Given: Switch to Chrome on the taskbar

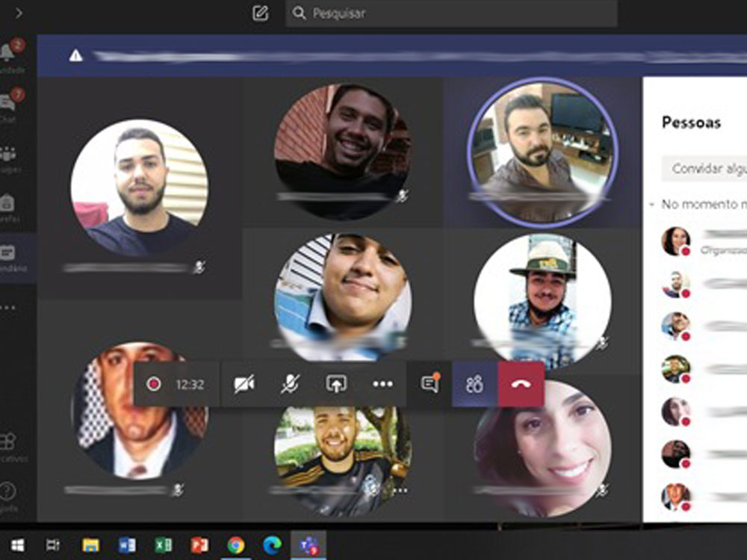Looking at the screenshot, I should pos(236,545).
